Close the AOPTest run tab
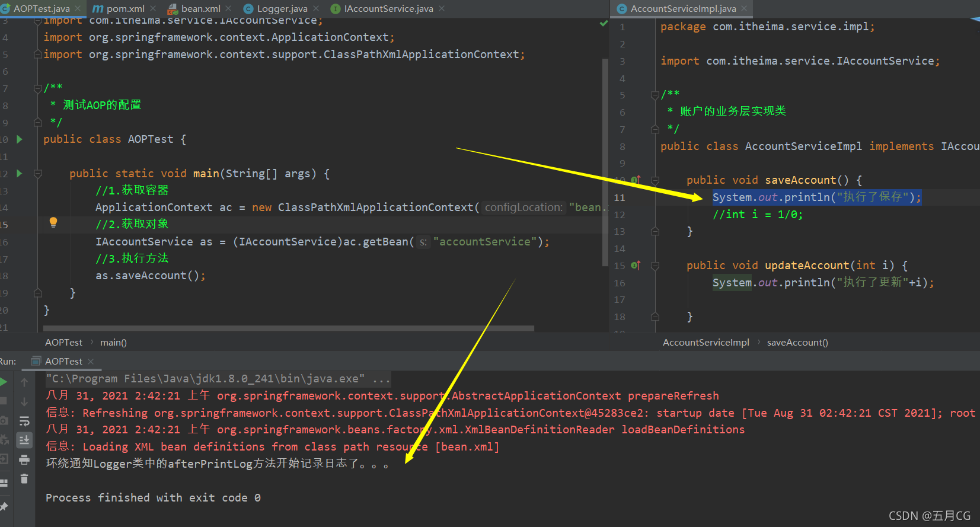 click(91, 362)
